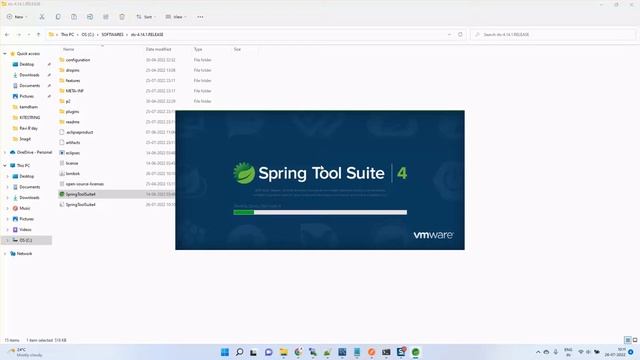This screenshot has height=360, width=640.
Task: Collapse the This PC tree node
Action: coord(5,166)
